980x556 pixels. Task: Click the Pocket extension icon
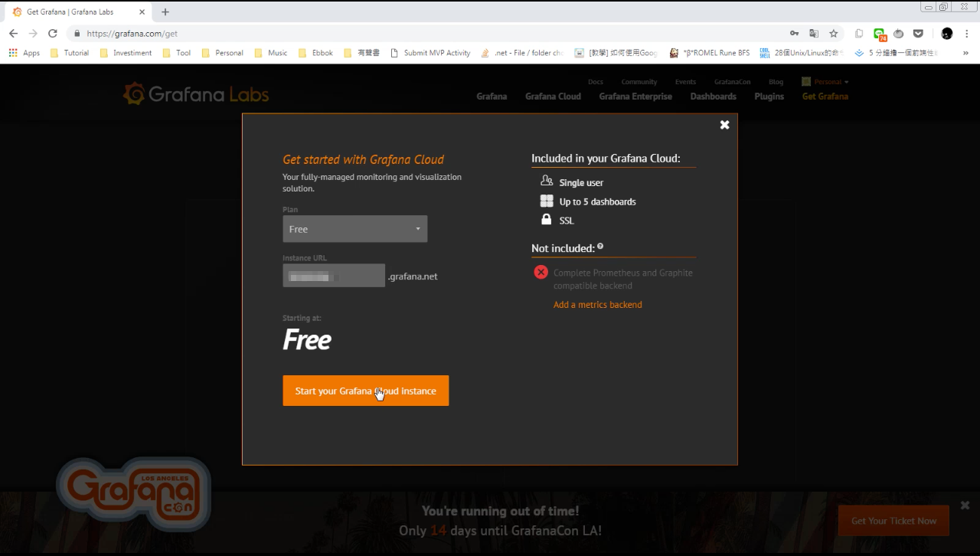pyautogui.click(x=918, y=34)
